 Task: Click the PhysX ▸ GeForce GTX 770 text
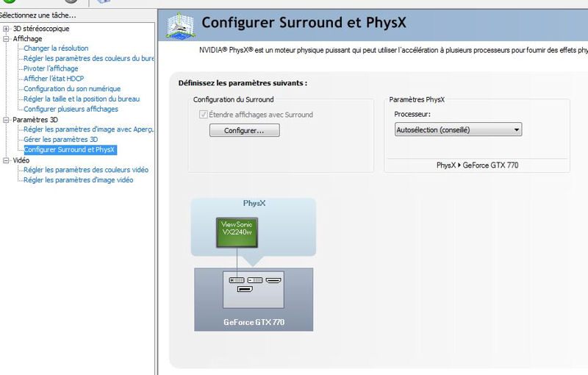tap(477, 165)
